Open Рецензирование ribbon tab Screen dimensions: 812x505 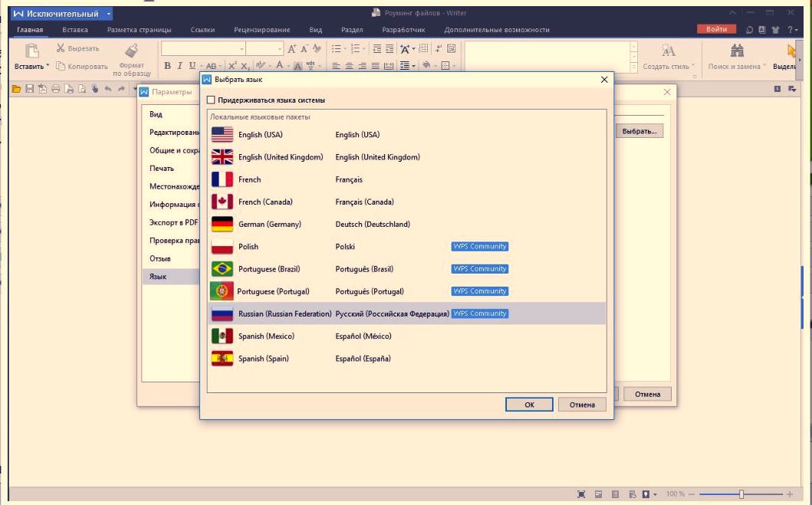(x=261, y=30)
